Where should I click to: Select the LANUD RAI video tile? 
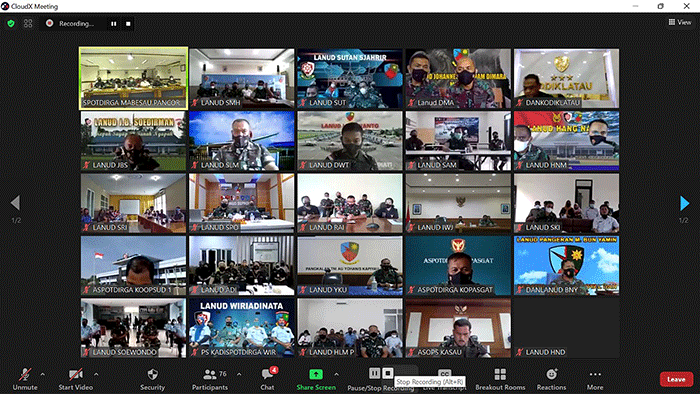tap(350, 203)
